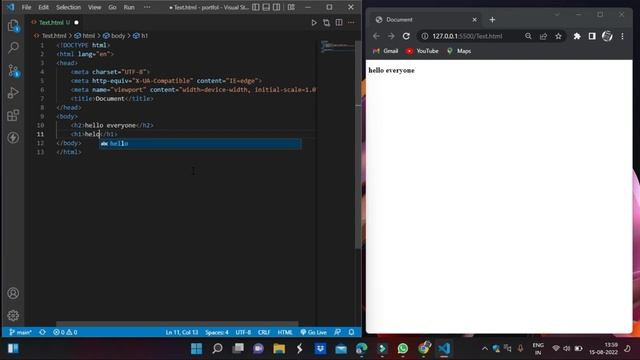
Task: Open Source Control view in activity bar
Action: point(13,71)
